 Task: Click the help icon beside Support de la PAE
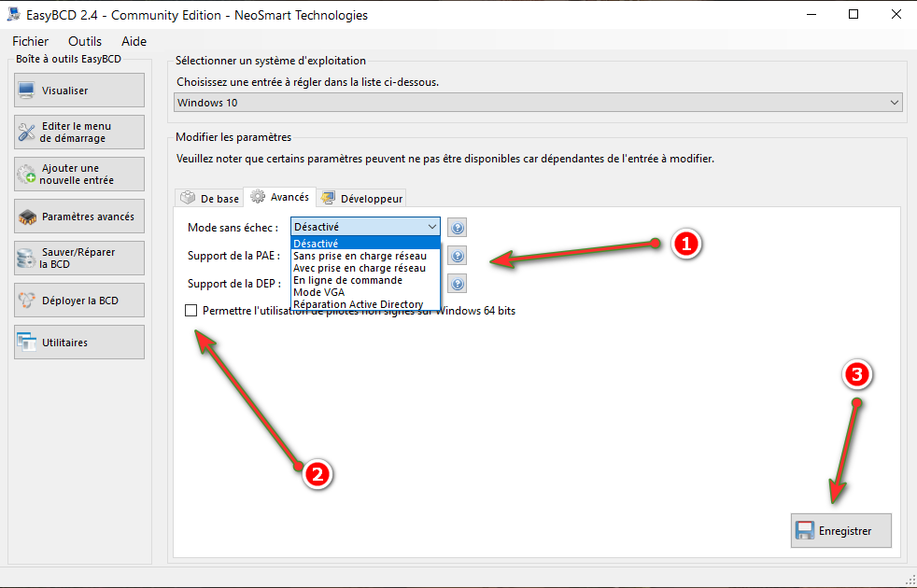[457, 256]
